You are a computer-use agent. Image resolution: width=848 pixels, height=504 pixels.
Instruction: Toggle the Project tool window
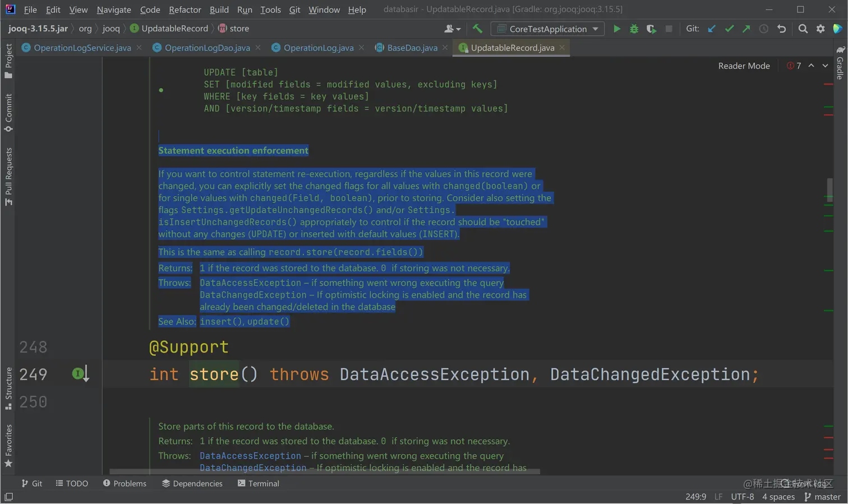pyautogui.click(x=8, y=61)
